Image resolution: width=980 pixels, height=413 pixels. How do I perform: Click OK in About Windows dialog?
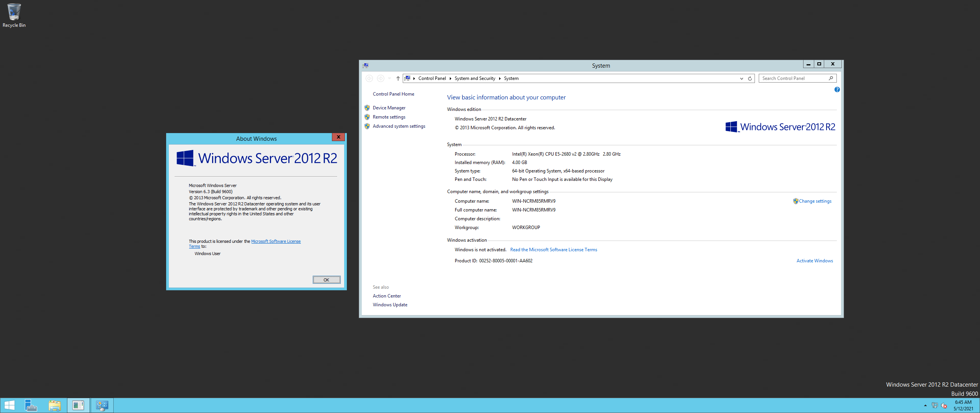click(327, 280)
